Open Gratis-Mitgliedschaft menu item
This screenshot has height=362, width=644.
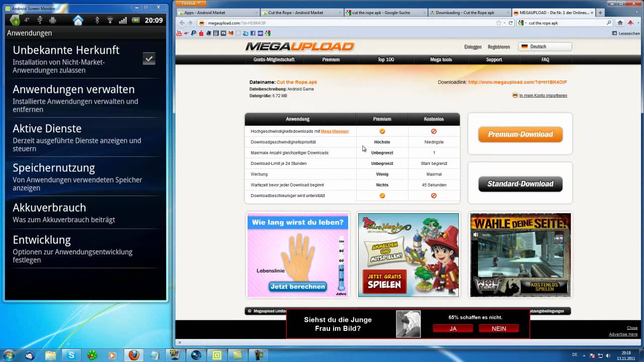coord(274,59)
